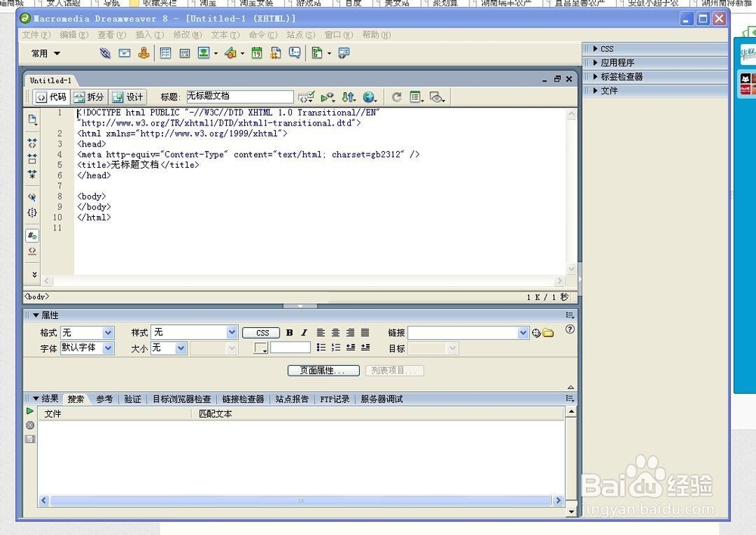Select parent tag in coding toolbar
This screenshot has width=756, height=535.
tap(33, 197)
